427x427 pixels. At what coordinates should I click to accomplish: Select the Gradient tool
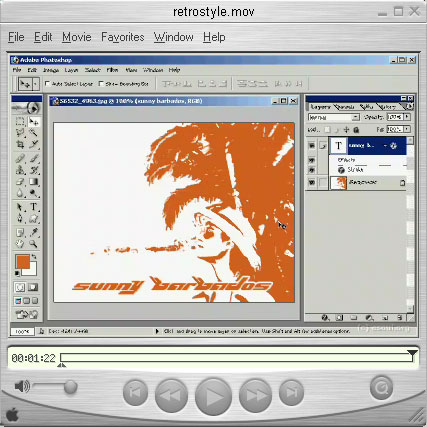[33, 182]
